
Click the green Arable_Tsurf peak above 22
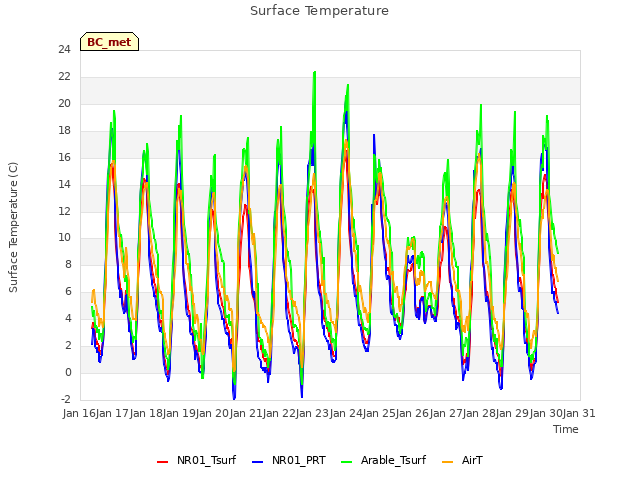coord(314,73)
